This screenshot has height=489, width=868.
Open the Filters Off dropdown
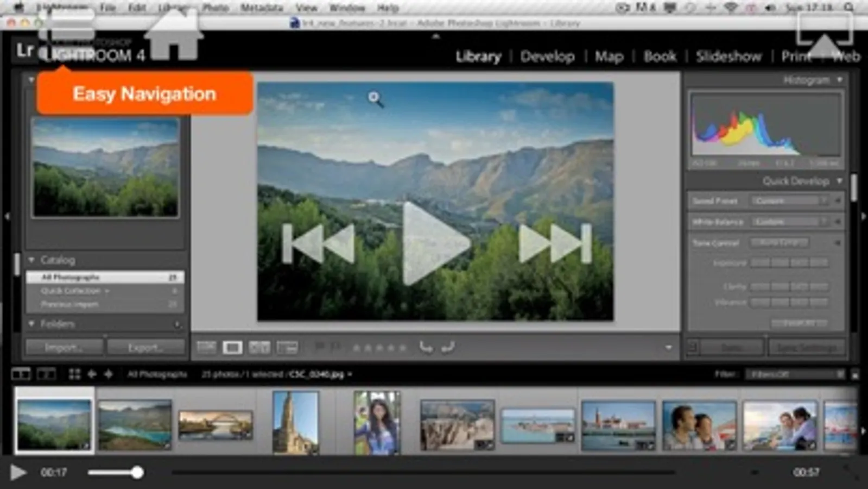click(x=795, y=374)
